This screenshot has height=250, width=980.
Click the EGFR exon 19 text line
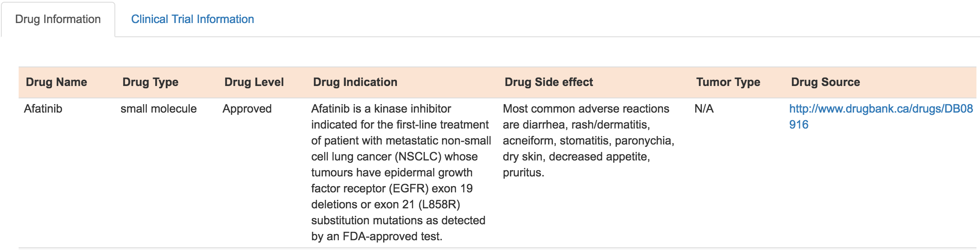[392, 189]
